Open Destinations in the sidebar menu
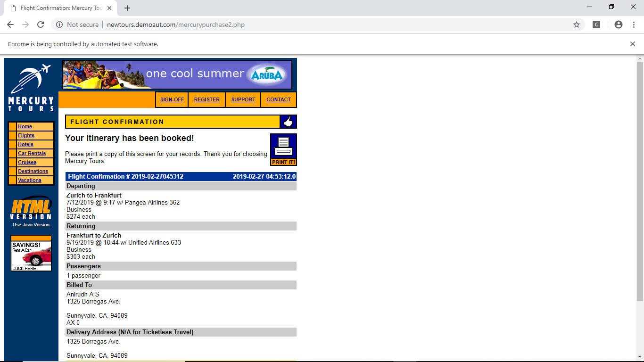 coord(33,171)
